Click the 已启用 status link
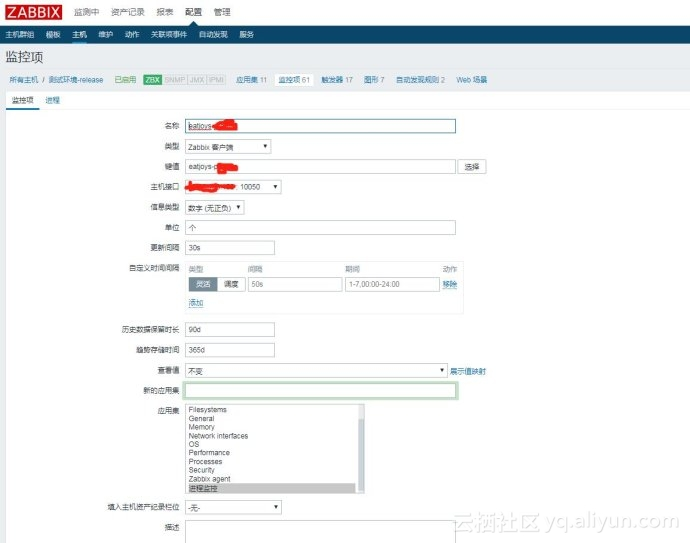The image size is (690, 543). (x=125, y=80)
